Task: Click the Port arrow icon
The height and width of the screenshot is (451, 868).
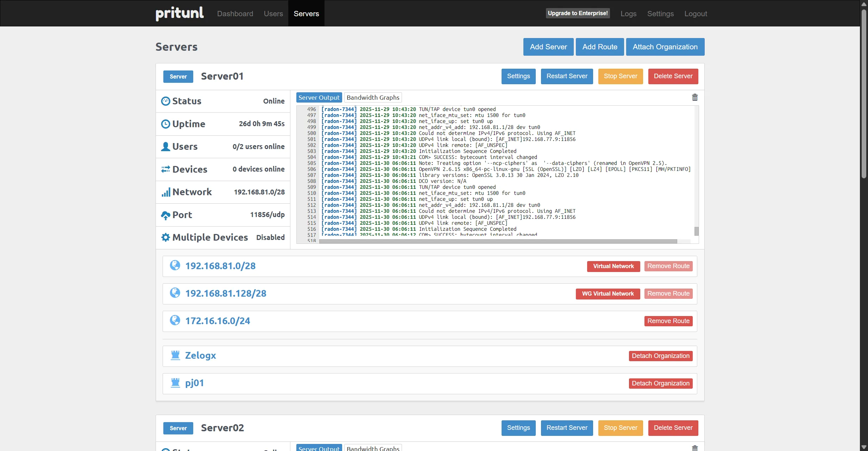Action: (166, 215)
